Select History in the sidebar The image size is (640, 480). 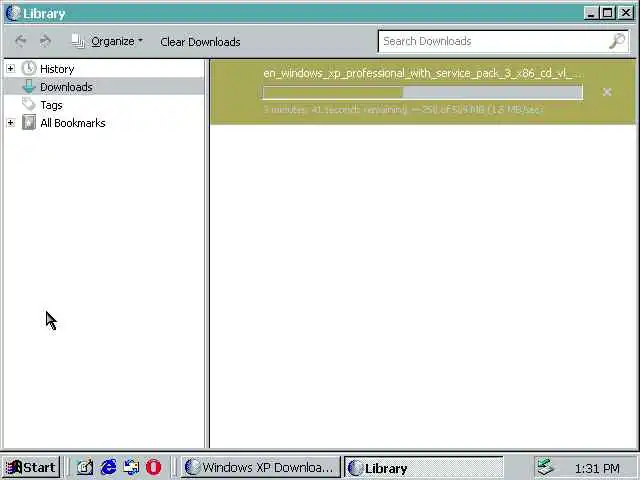tap(57, 69)
